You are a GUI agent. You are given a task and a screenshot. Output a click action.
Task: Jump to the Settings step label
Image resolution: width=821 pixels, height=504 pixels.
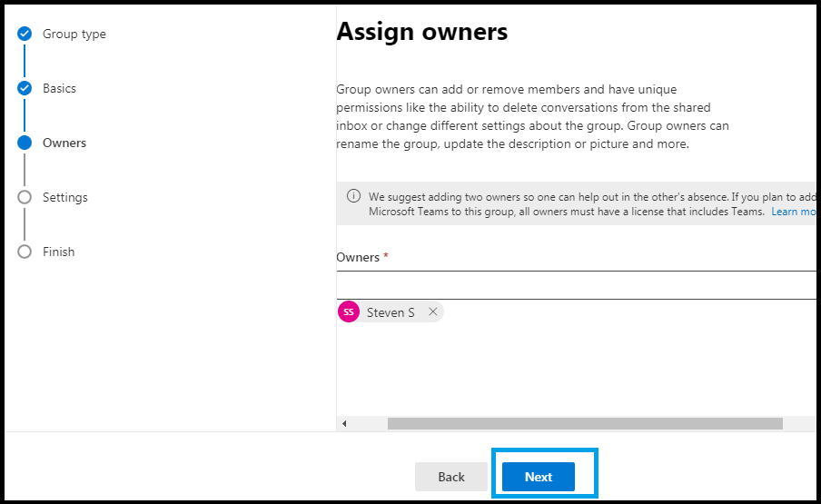tap(64, 197)
